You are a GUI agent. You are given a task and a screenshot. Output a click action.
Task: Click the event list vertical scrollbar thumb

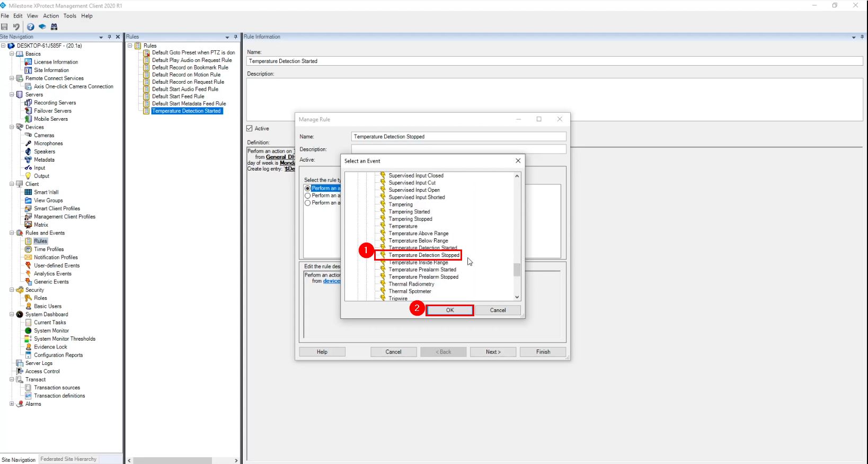517,270
